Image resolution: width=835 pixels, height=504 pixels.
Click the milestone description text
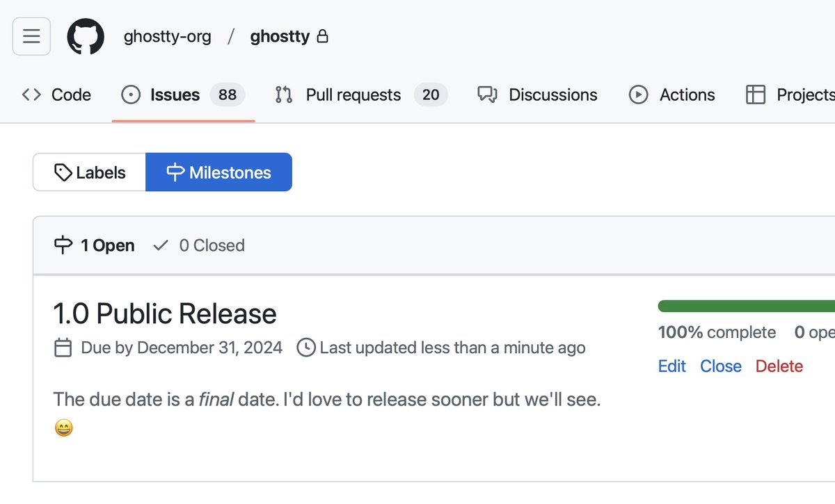tap(327, 400)
